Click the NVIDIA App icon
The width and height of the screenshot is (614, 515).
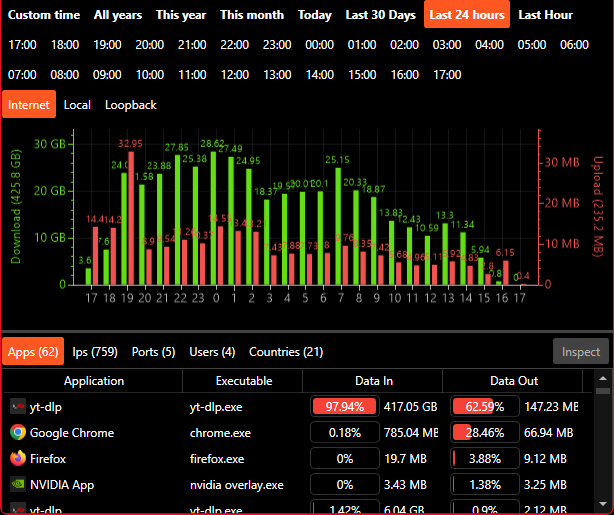(x=18, y=484)
